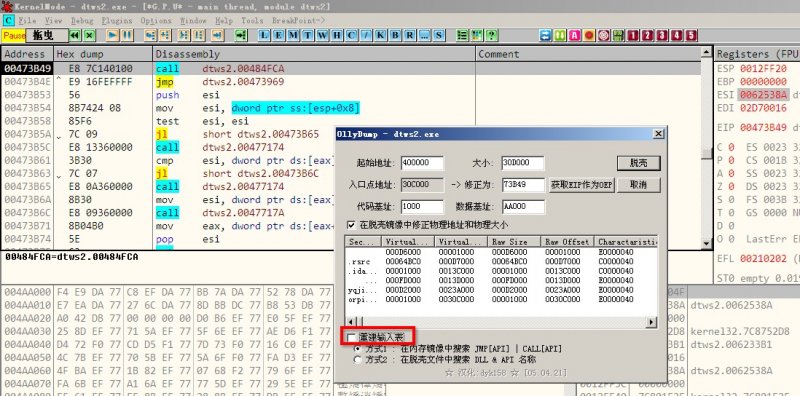Pause execution with the pause bars icon
This screenshot has height=396, width=800.
[x=127, y=35]
